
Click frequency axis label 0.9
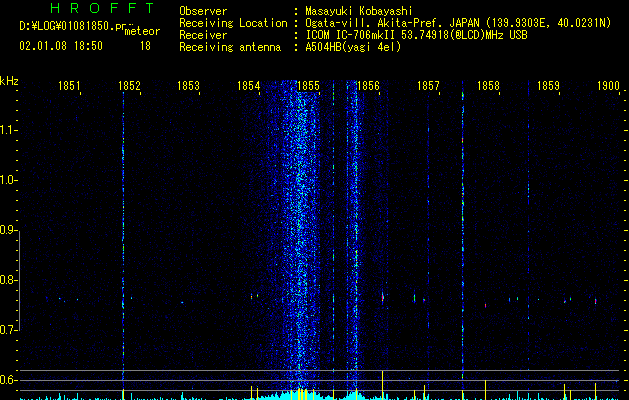pos(8,230)
